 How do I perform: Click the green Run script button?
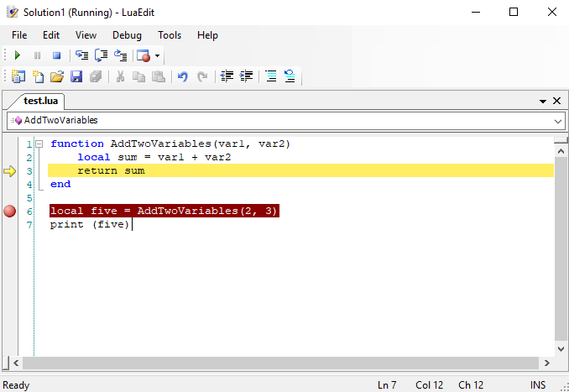[x=18, y=55]
